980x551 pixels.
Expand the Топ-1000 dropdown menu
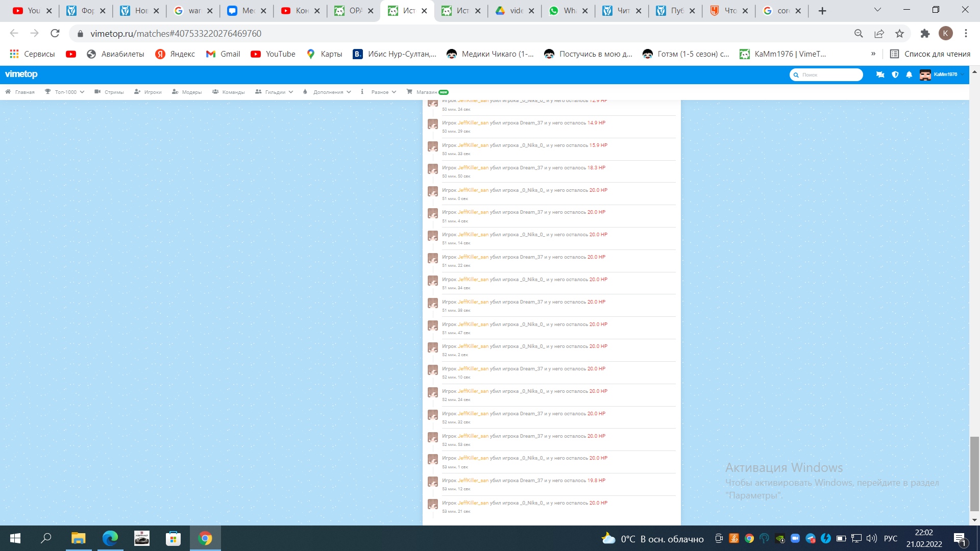[65, 92]
